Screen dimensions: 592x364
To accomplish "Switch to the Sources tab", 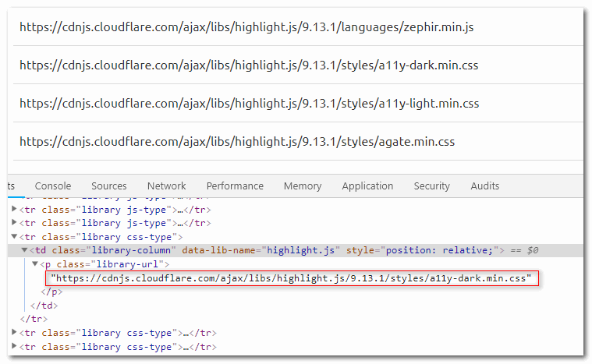I will click(108, 186).
